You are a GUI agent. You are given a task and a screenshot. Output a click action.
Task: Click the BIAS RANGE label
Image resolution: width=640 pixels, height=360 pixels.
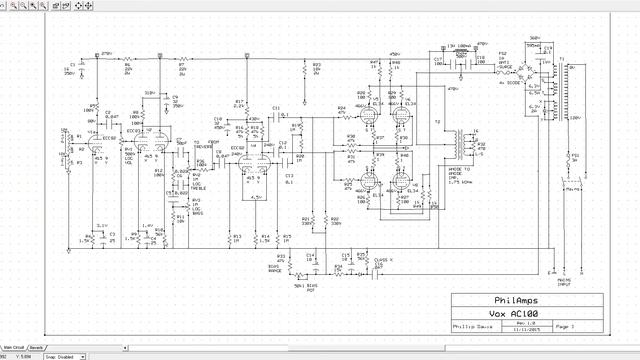275,268
